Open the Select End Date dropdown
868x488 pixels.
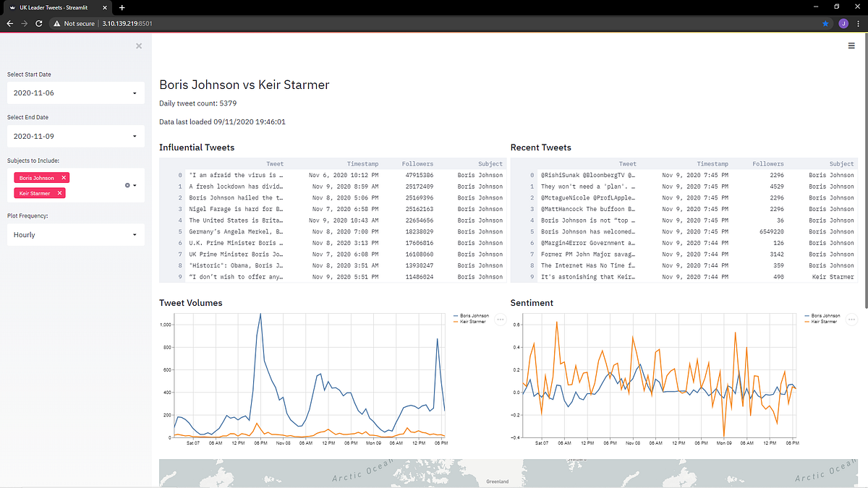[x=75, y=136]
